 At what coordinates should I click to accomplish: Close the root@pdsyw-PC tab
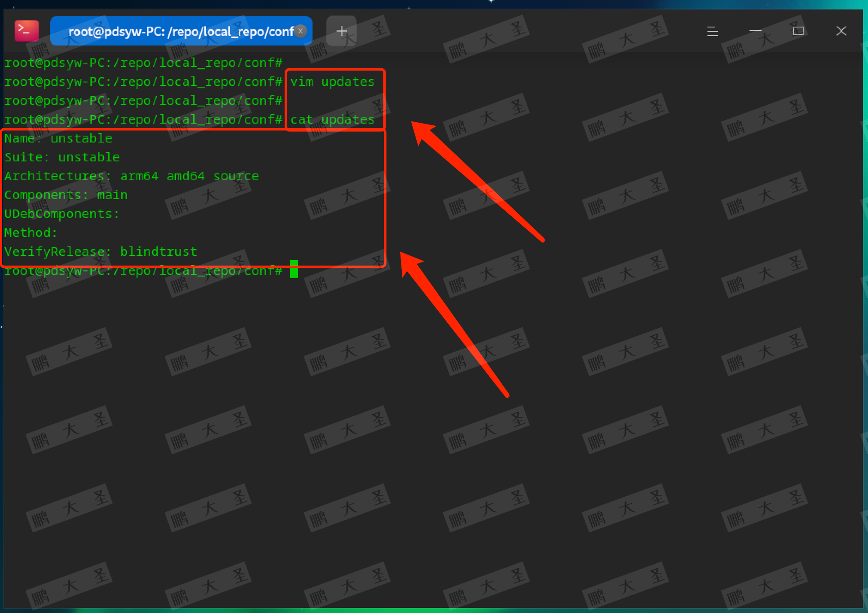pyautogui.click(x=300, y=31)
